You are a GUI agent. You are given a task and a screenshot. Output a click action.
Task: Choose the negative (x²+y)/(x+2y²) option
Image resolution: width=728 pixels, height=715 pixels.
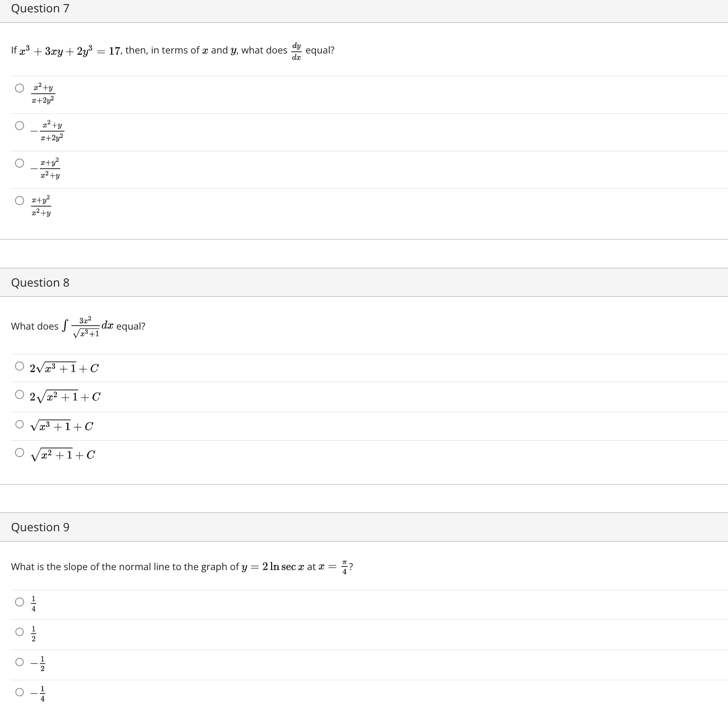click(x=20, y=126)
